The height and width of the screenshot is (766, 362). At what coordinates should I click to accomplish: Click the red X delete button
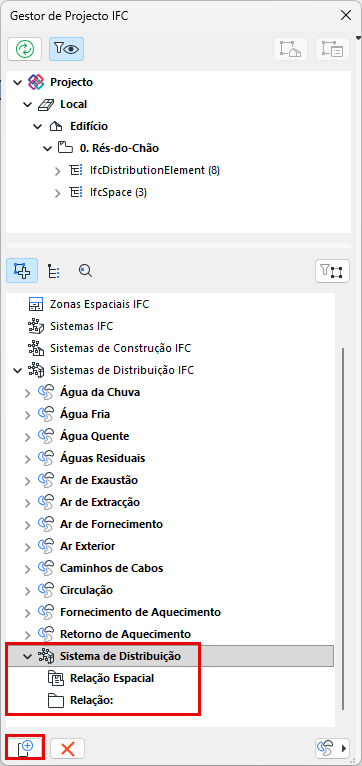(x=67, y=748)
